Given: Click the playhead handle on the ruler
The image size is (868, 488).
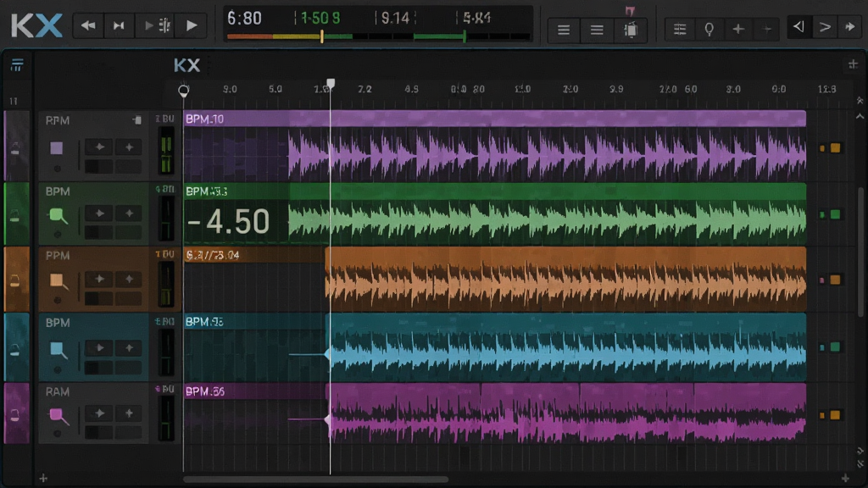Looking at the screenshot, I should [x=331, y=84].
